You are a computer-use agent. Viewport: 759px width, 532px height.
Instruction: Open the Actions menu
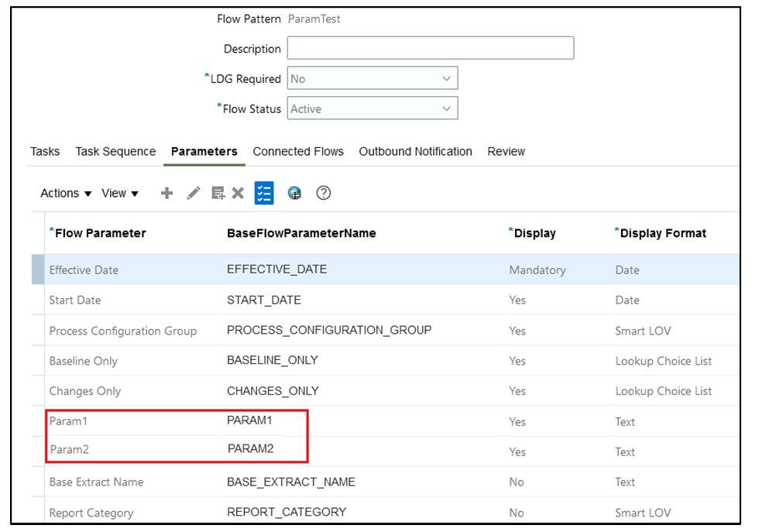tap(66, 194)
